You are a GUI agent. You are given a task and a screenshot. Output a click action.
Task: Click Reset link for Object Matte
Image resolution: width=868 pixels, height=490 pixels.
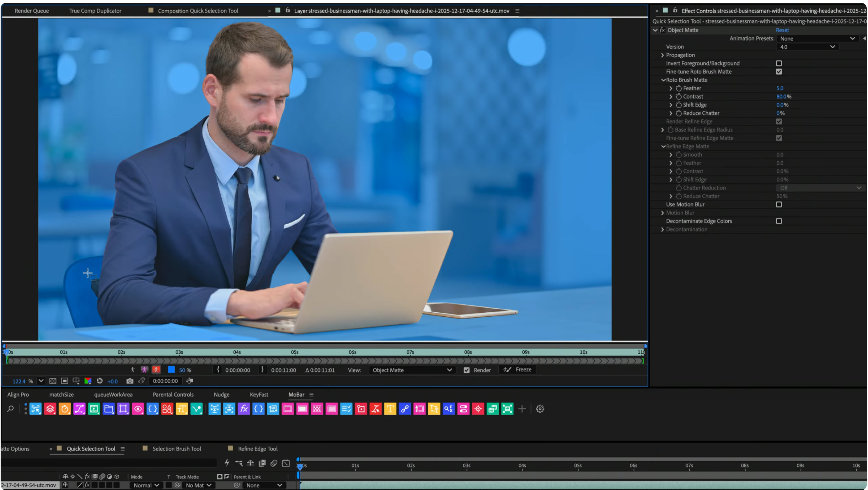point(782,30)
